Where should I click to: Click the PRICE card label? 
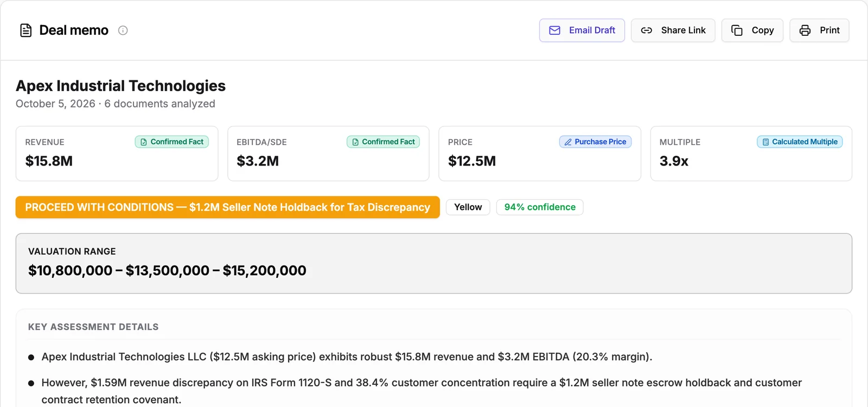point(460,142)
